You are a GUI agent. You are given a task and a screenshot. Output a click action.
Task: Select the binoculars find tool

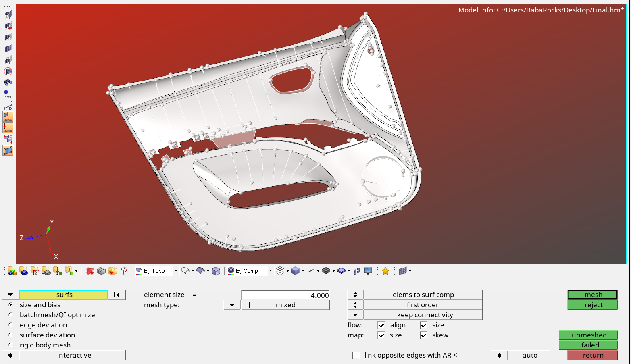[8, 82]
